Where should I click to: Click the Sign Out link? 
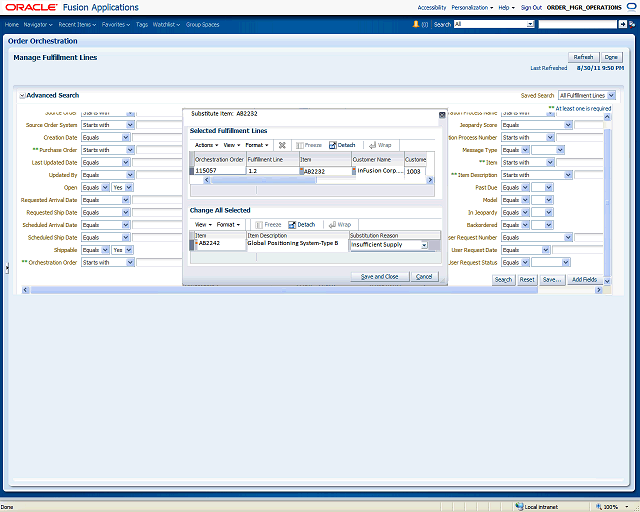[x=531, y=7]
